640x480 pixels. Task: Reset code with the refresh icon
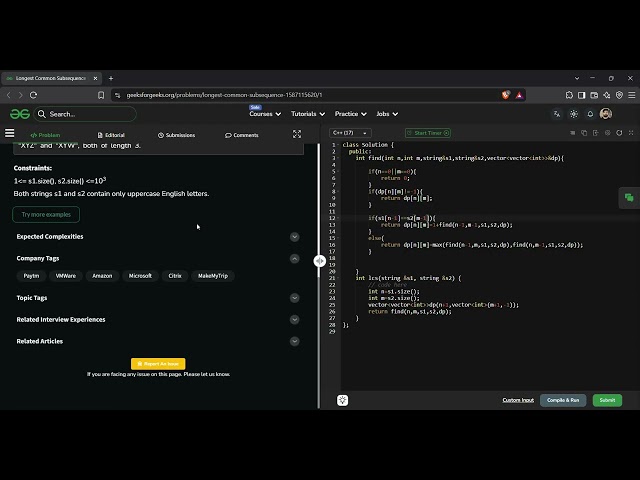[619, 133]
